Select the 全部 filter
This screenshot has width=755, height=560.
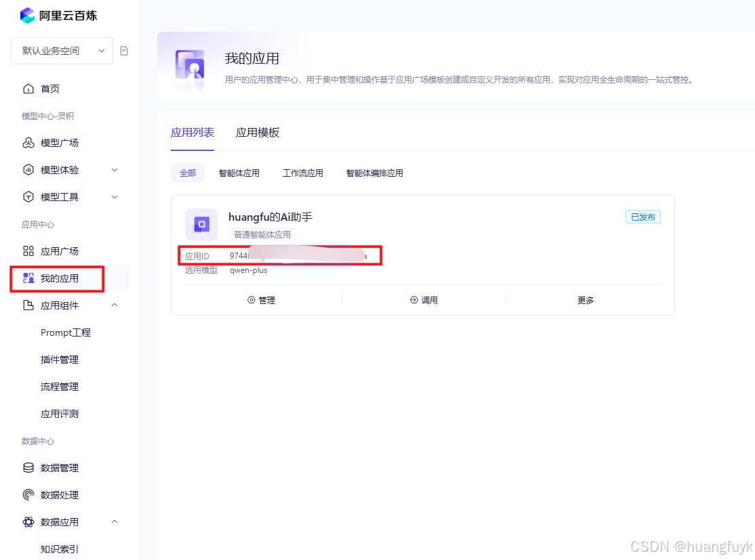pyautogui.click(x=188, y=173)
